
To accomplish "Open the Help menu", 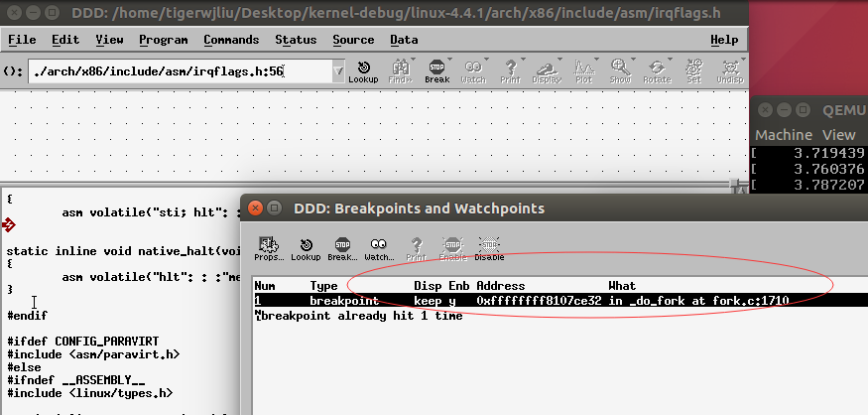I will point(724,40).
